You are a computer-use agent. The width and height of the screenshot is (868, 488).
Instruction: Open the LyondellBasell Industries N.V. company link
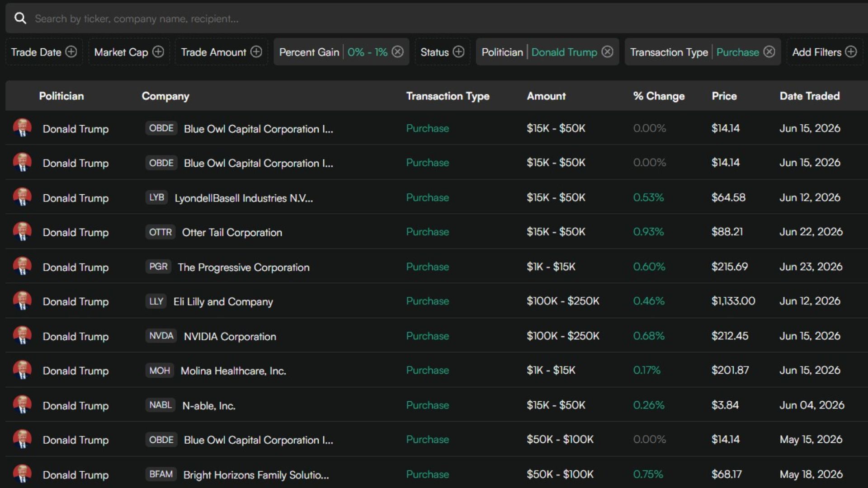click(244, 198)
